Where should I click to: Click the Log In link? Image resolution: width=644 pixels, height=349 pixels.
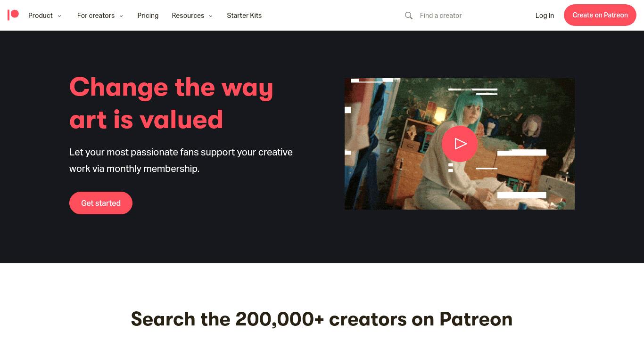545,16
